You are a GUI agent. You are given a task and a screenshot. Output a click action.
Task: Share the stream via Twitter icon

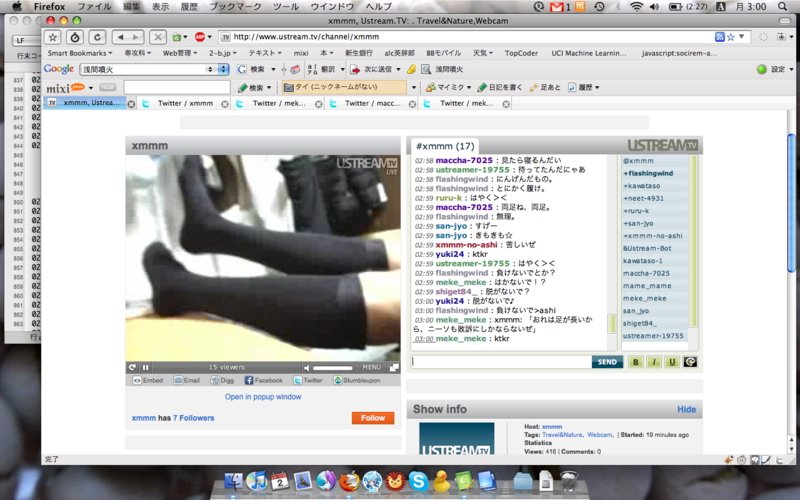[308, 381]
